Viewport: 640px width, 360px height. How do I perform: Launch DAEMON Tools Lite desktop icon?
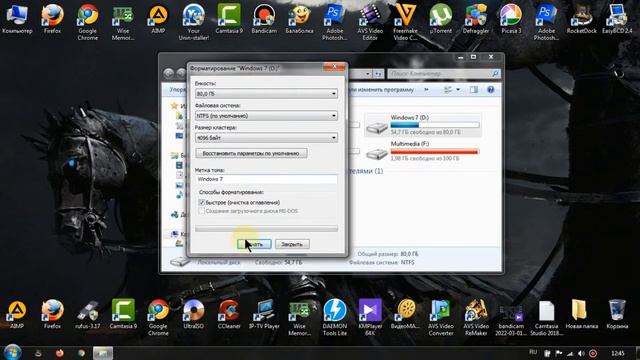pyautogui.click(x=335, y=318)
